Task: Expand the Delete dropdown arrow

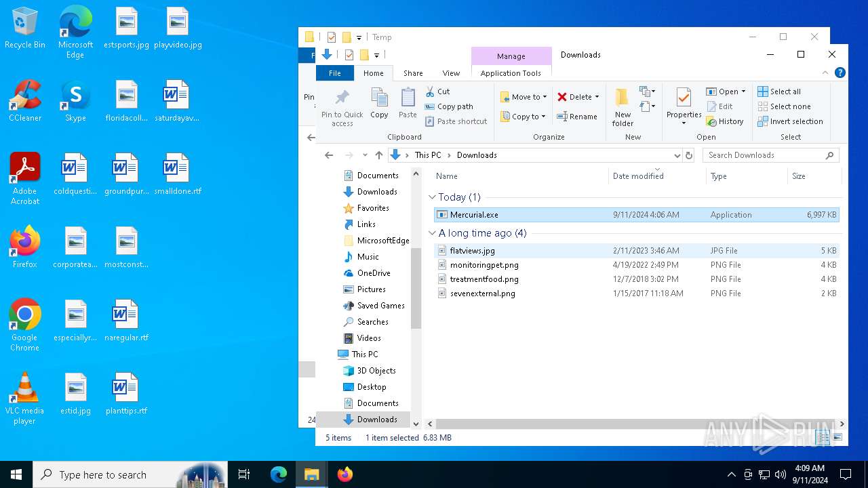Action: click(597, 97)
